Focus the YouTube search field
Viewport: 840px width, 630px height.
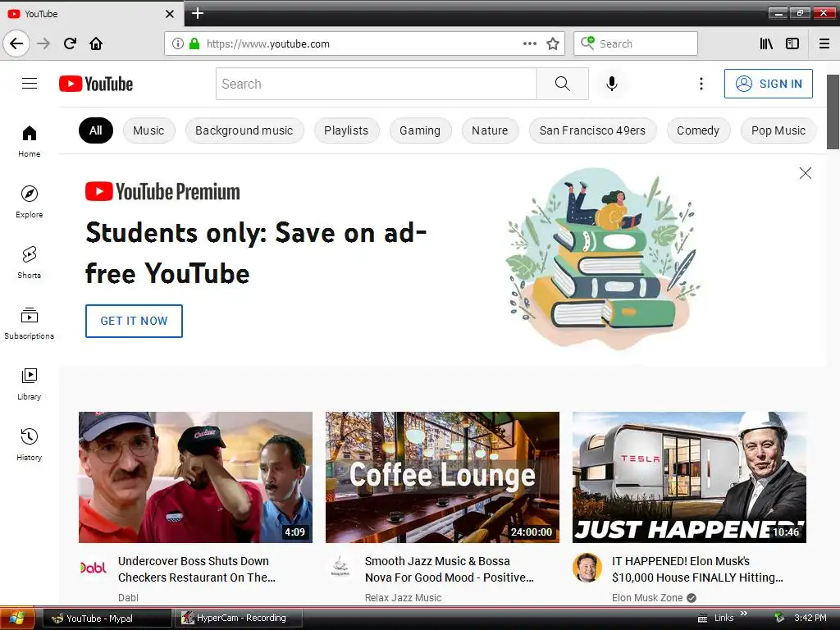point(376,84)
